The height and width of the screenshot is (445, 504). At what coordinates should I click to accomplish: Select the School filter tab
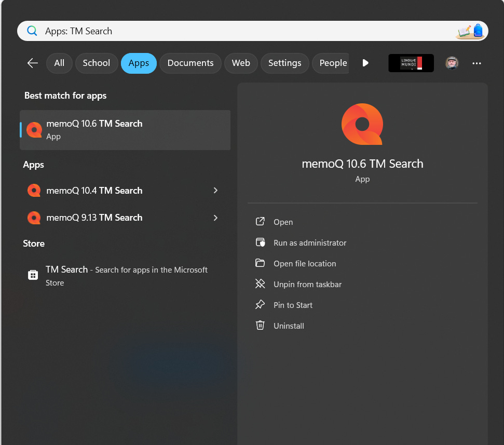click(97, 63)
